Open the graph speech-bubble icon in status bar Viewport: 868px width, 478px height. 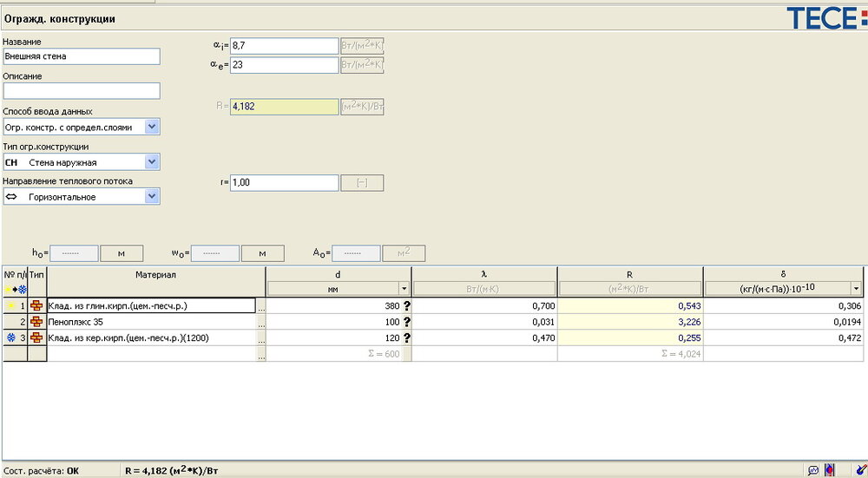click(x=813, y=470)
